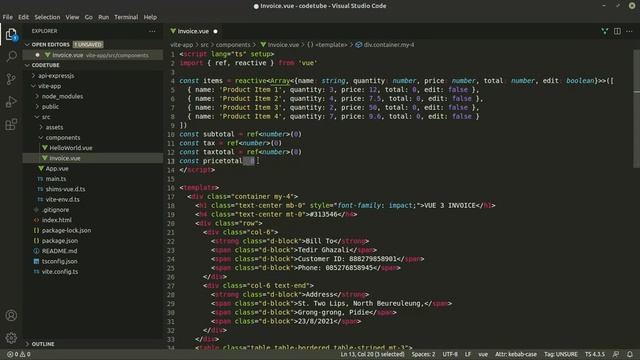Viewport: 640px width, 360px height.
Task: Open main.ts from the explorer
Action: pyautogui.click(x=56, y=179)
